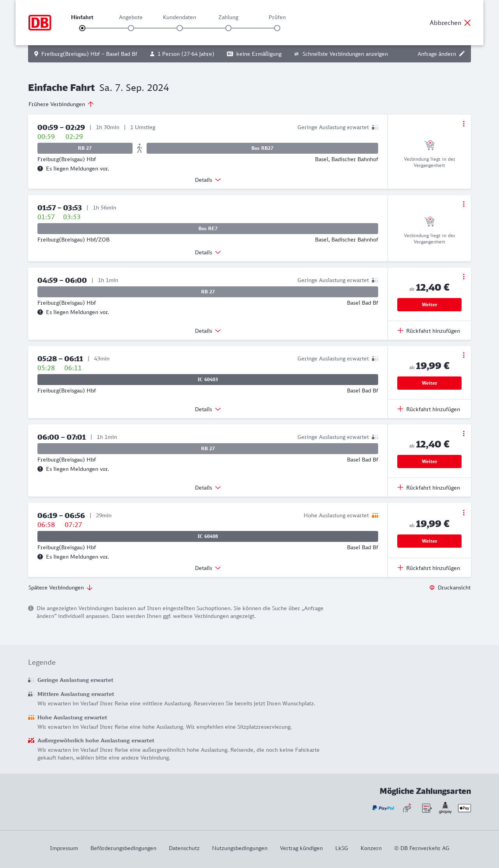Open three-dot menu for 06:19 connection
Screen dimensions: 499x868
click(x=464, y=513)
